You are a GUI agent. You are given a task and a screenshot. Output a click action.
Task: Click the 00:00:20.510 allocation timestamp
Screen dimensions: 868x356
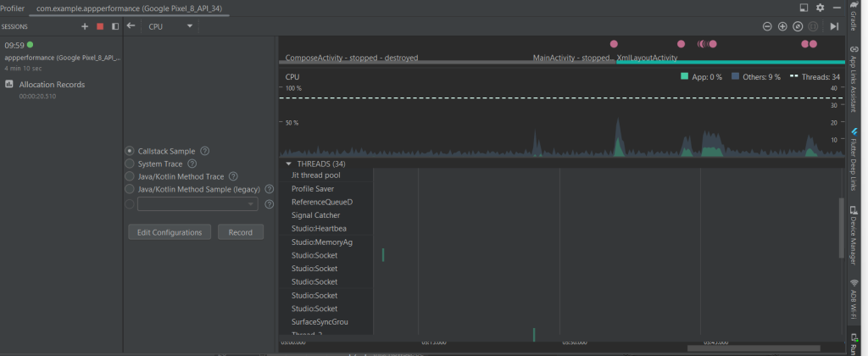click(x=37, y=97)
